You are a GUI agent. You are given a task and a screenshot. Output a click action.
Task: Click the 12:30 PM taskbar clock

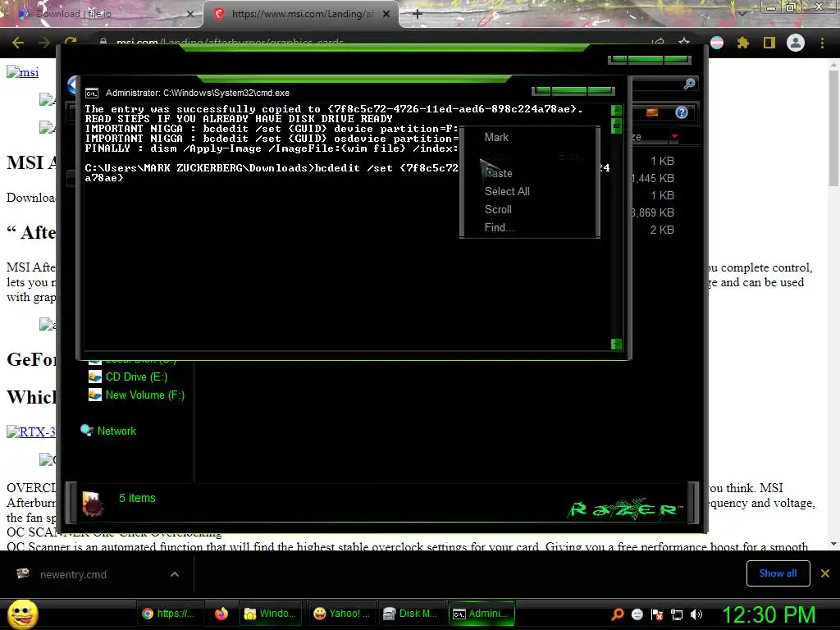(x=769, y=614)
